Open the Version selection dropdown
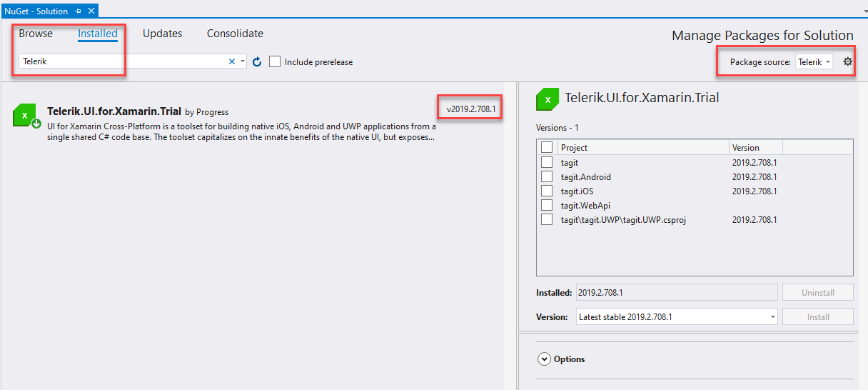Screen dimensions: 868x390 pos(772,316)
